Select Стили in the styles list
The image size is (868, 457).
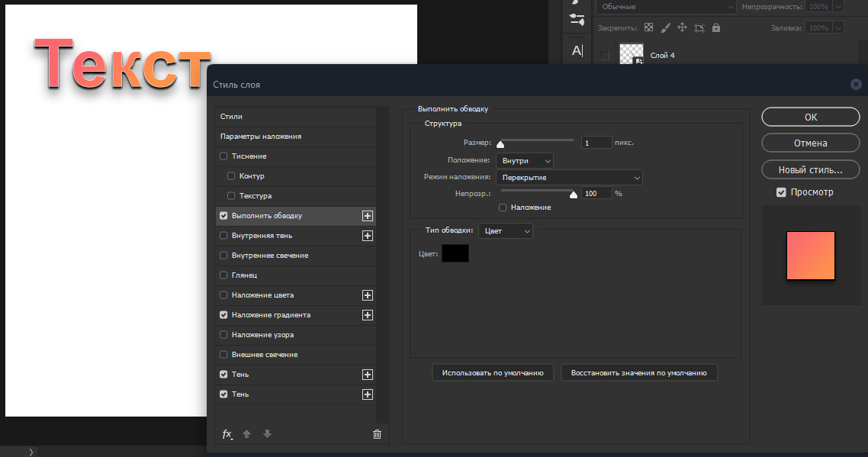click(295, 116)
